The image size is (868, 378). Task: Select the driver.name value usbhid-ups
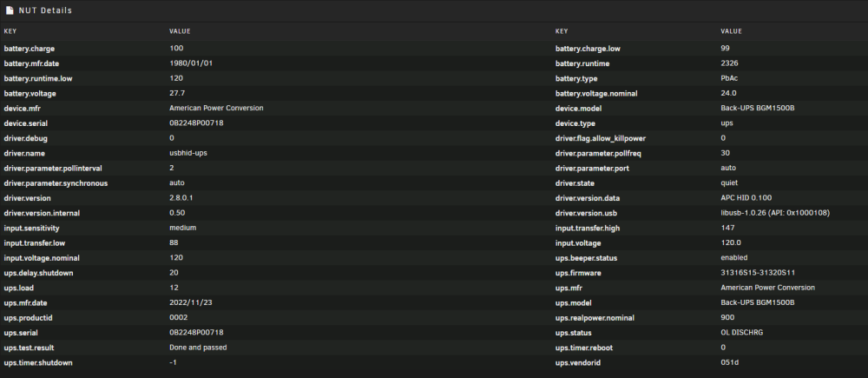click(x=188, y=152)
